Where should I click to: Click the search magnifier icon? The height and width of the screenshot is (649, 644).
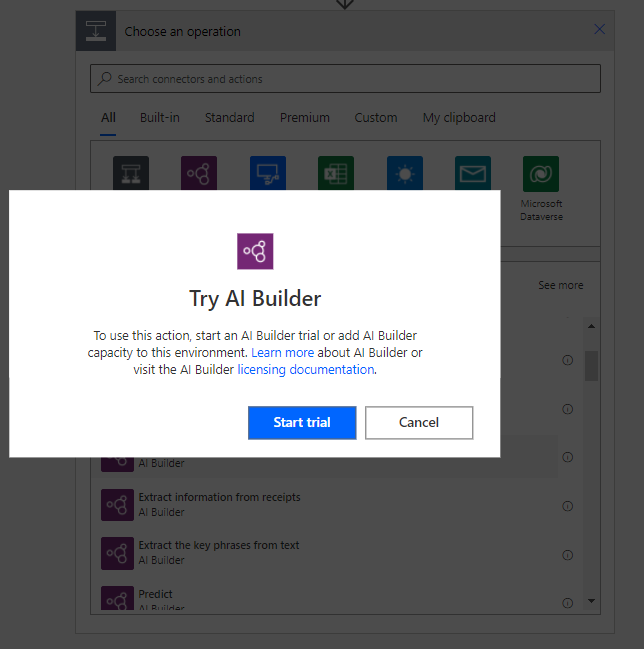105,78
